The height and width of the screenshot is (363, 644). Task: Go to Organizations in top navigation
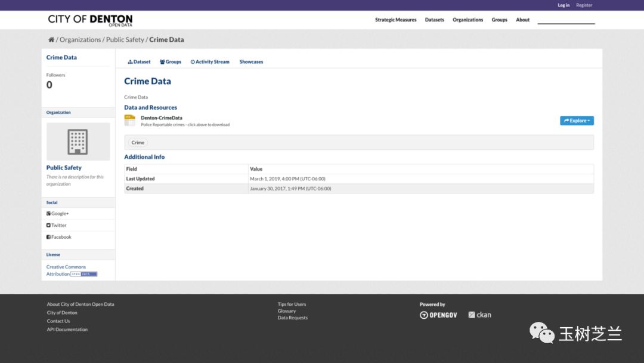pyautogui.click(x=468, y=20)
